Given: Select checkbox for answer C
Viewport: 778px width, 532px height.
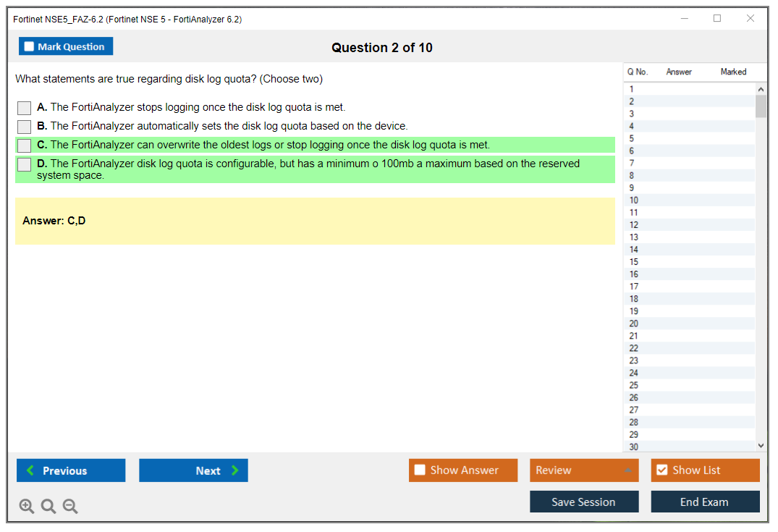Looking at the screenshot, I should (x=25, y=145).
